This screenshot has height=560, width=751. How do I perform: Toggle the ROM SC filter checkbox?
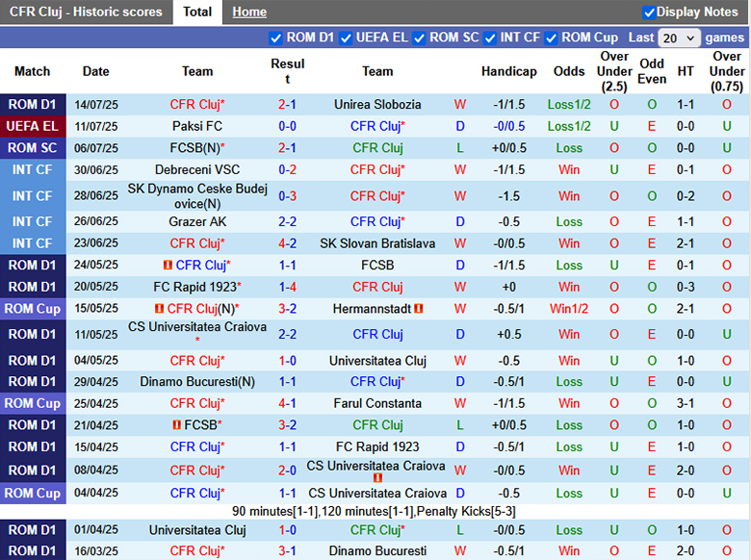pyautogui.click(x=419, y=38)
